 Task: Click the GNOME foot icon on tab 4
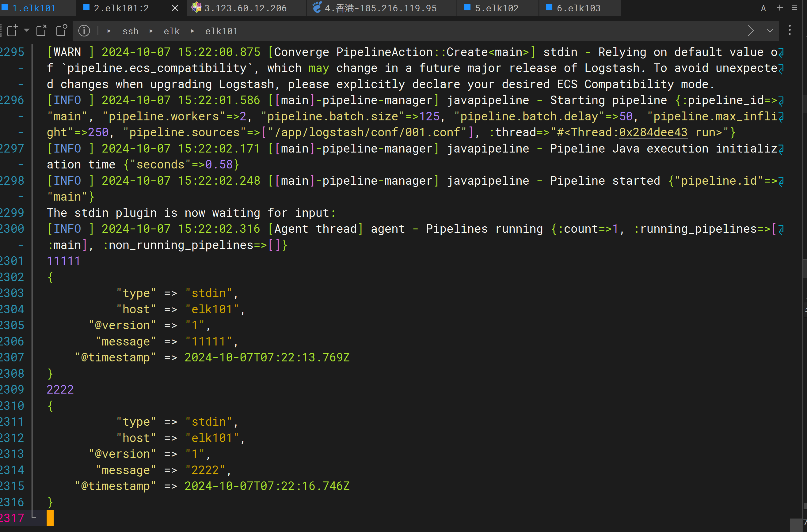tap(317, 7)
